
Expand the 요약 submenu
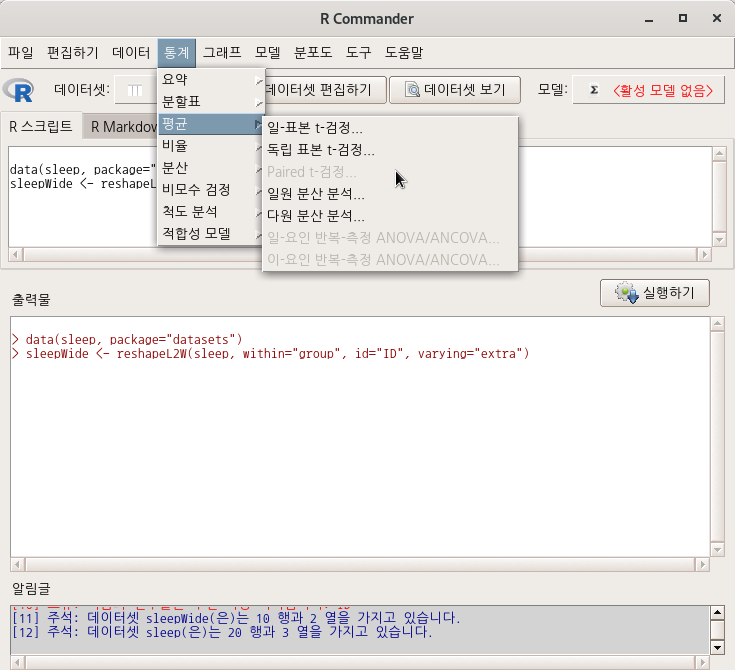point(211,80)
